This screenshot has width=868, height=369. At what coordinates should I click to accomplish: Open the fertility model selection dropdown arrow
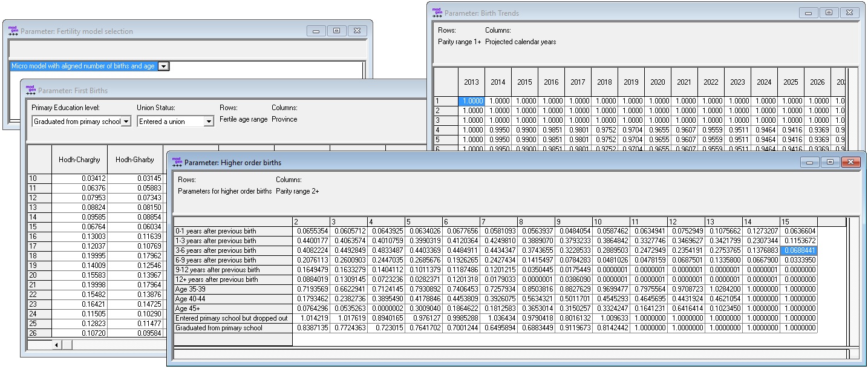[163, 67]
